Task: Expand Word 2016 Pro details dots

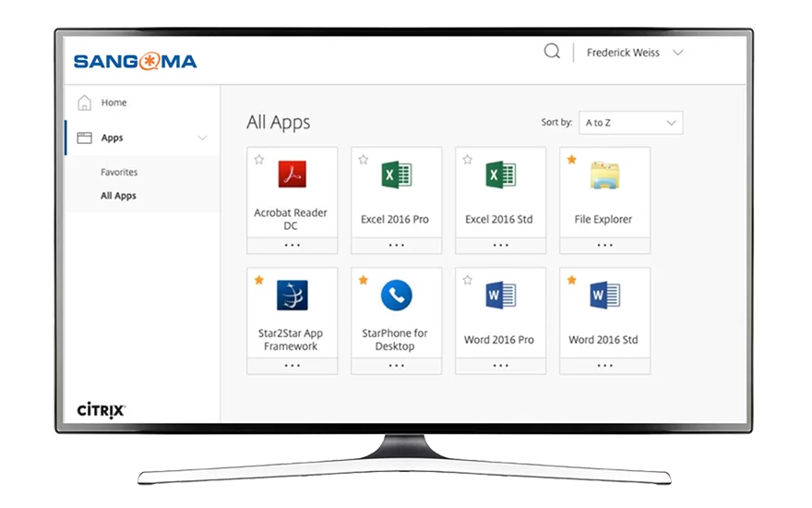Action: [501, 366]
